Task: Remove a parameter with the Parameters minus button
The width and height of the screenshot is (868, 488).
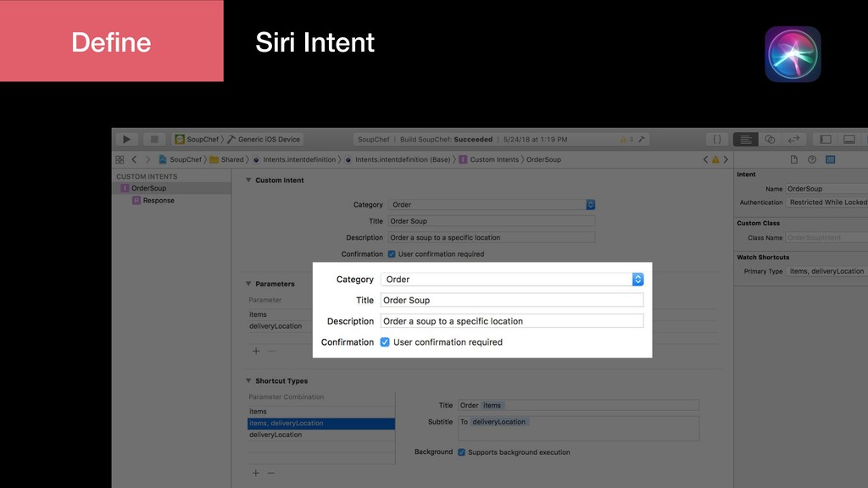Action: pyautogui.click(x=272, y=351)
